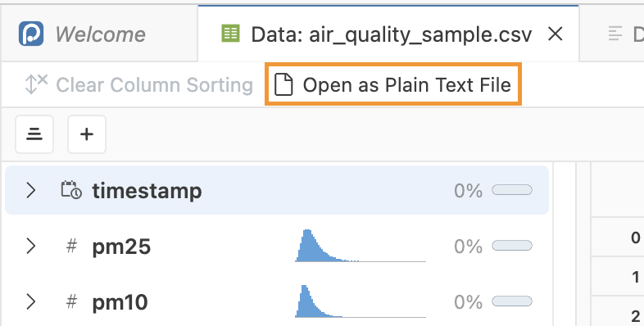
Task: Expand the timestamp column summary
Action: 31,190
